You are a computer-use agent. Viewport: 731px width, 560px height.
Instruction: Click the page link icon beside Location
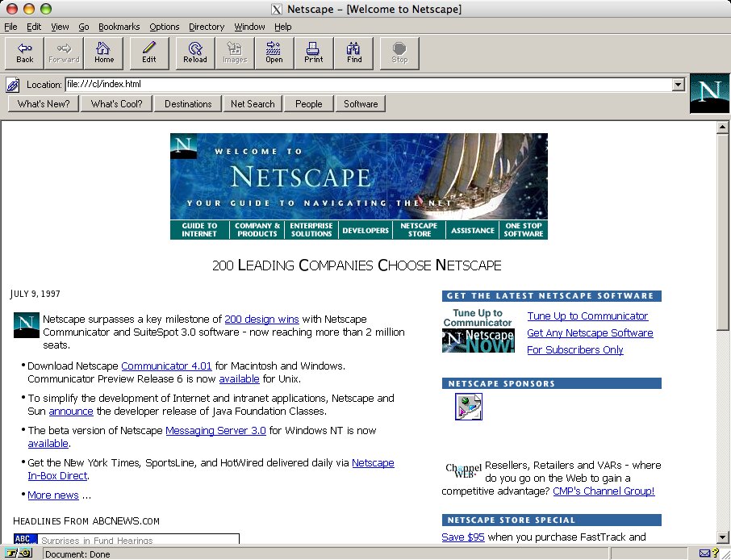click(x=13, y=85)
